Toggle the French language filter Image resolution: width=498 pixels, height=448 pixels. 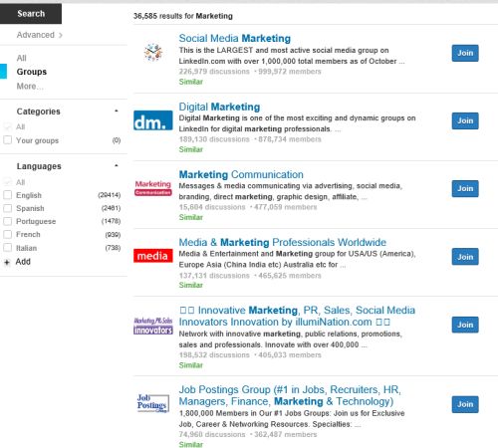pyautogui.click(x=7, y=234)
